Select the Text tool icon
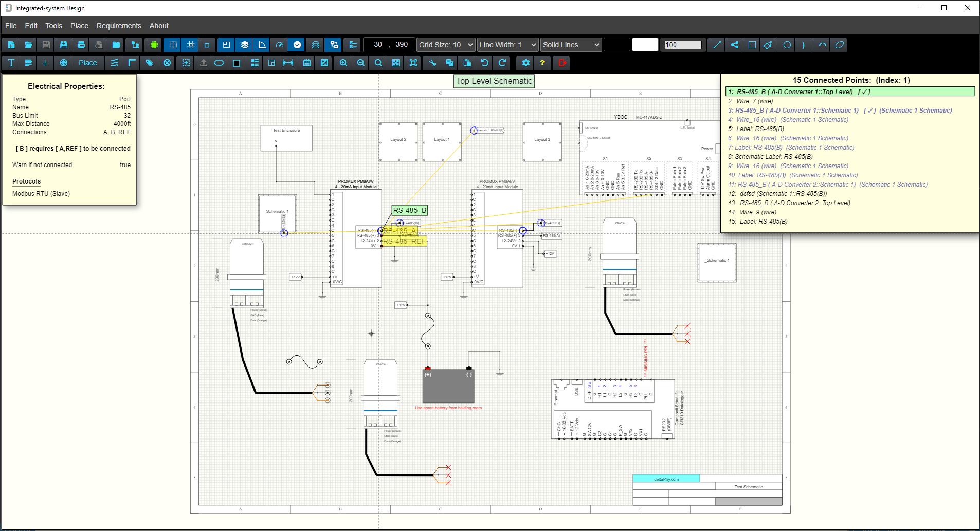 pyautogui.click(x=11, y=63)
